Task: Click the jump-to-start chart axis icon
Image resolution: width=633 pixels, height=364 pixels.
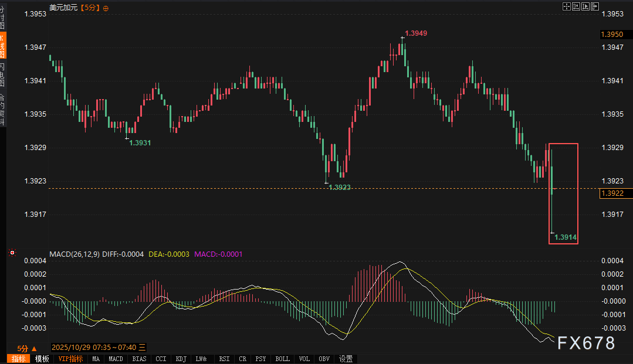Action: coord(576,6)
